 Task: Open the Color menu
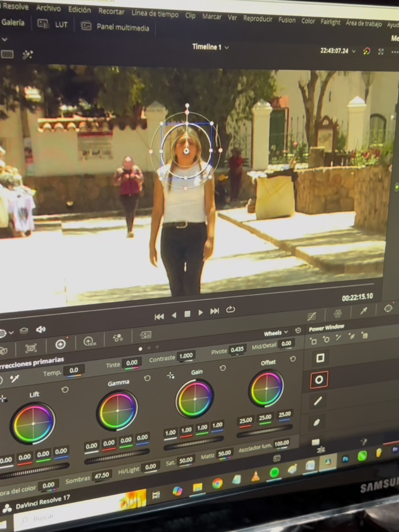(308, 21)
